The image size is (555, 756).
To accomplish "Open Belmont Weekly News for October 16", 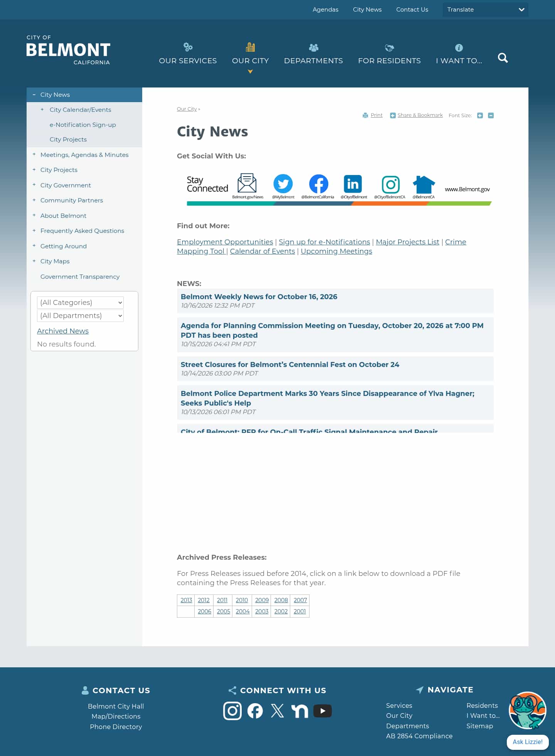I will [x=259, y=296].
